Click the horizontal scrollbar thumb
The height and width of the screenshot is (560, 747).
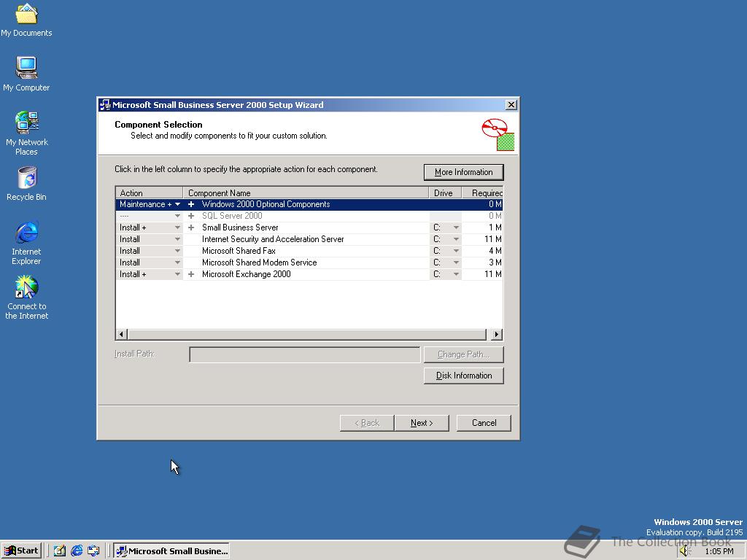tap(307, 334)
